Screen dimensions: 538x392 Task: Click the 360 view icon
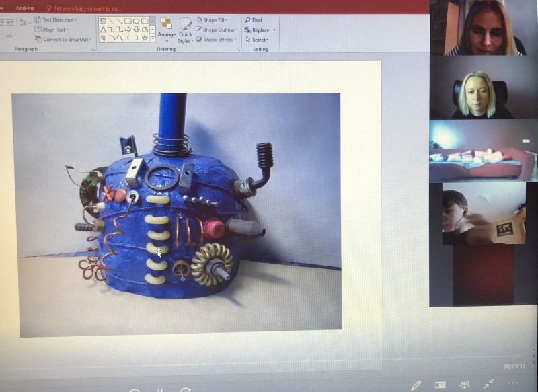point(465,384)
